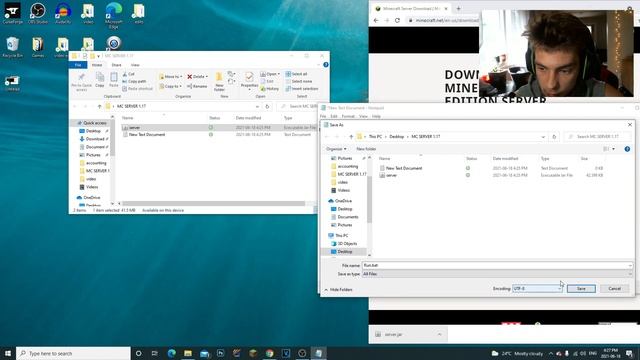Viewport: 640px width, 360px height.
Task: Click the Save As search box
Action: pyautogui.click(x=598, y=137)
